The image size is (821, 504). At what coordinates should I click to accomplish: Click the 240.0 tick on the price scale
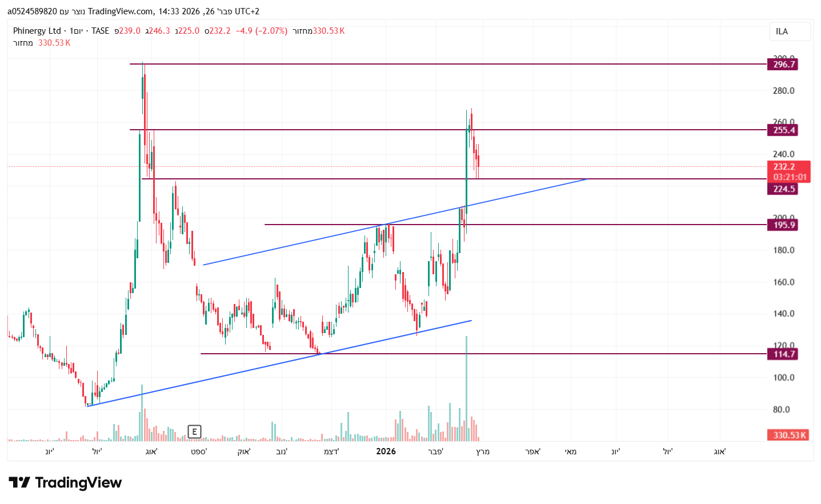pos(783,154)
